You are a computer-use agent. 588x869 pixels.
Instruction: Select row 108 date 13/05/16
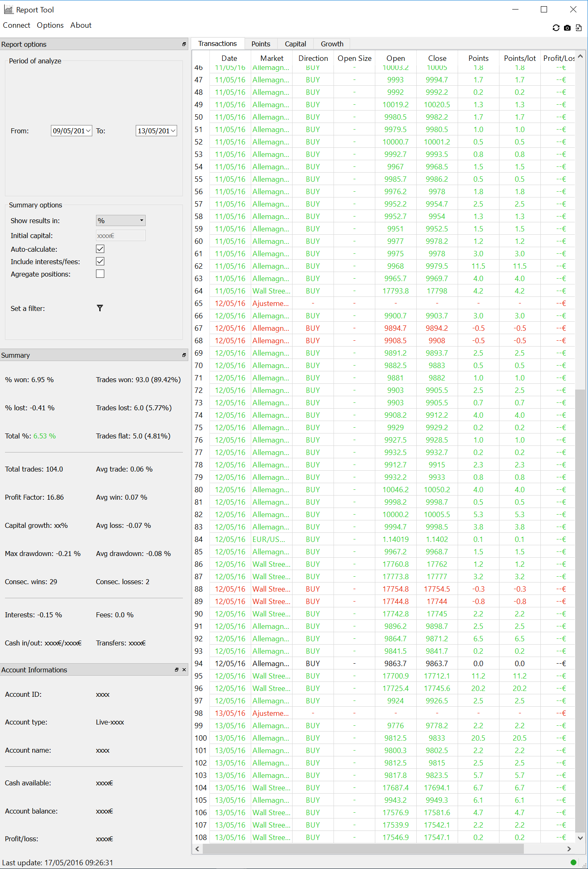point(230,838)
